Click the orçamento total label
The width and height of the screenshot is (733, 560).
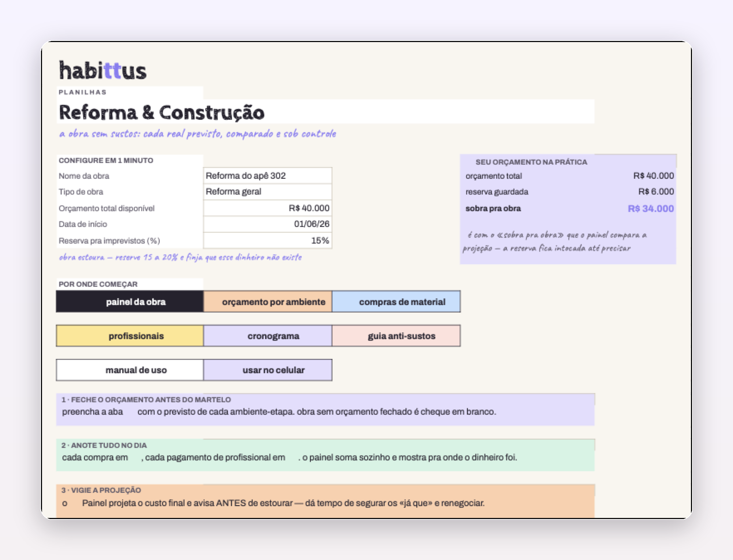tap(494, 176)
